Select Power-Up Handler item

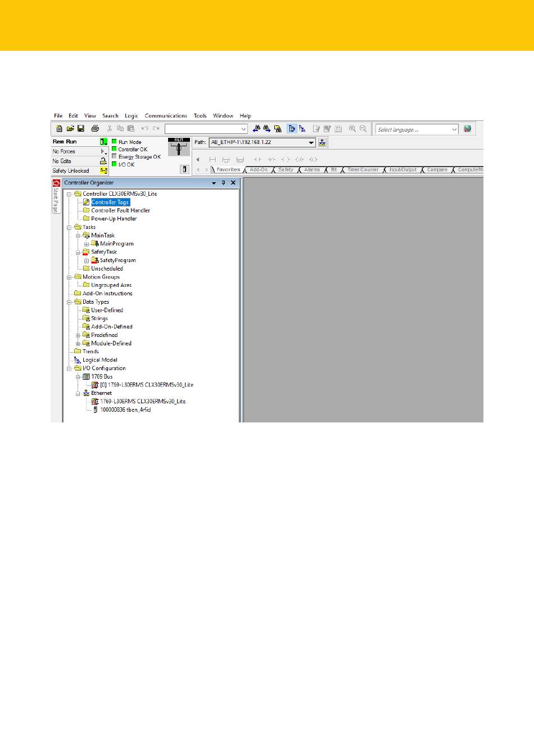click(x=114, y=219)
